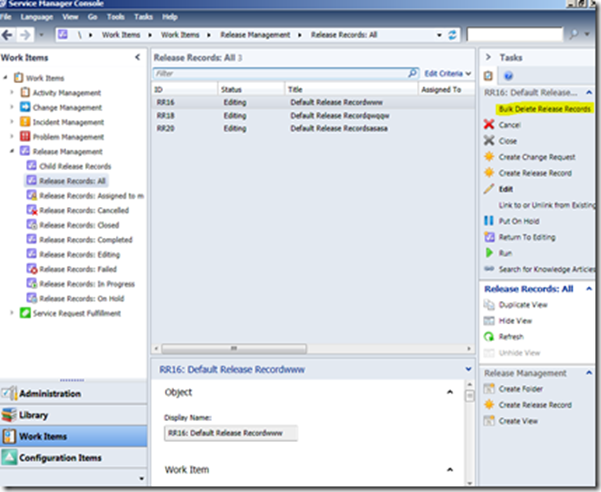Click Link to or Unlink from Existing
Image resolution: width=601 pixels, height=492 pixels.
coord(547,205)
